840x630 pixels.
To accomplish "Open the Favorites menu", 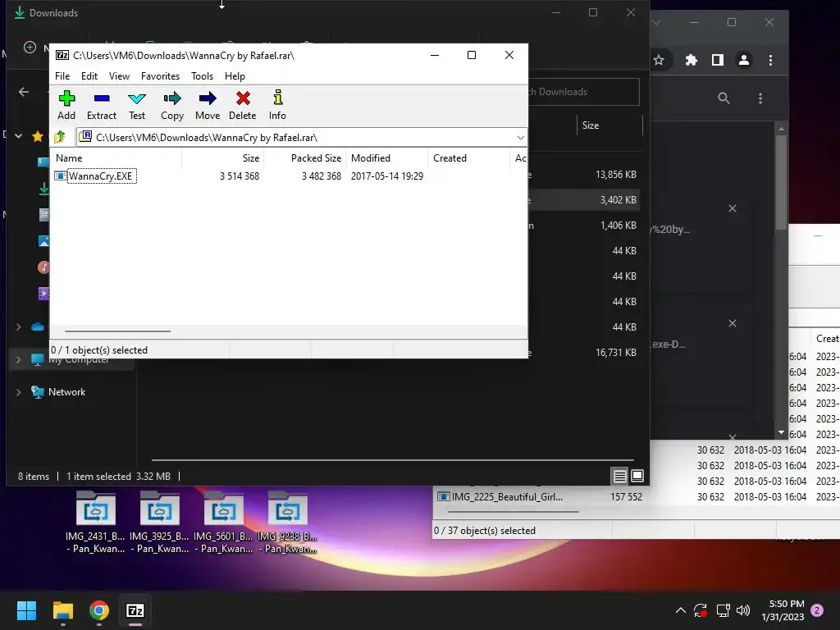I will click(x=160, y=76).
